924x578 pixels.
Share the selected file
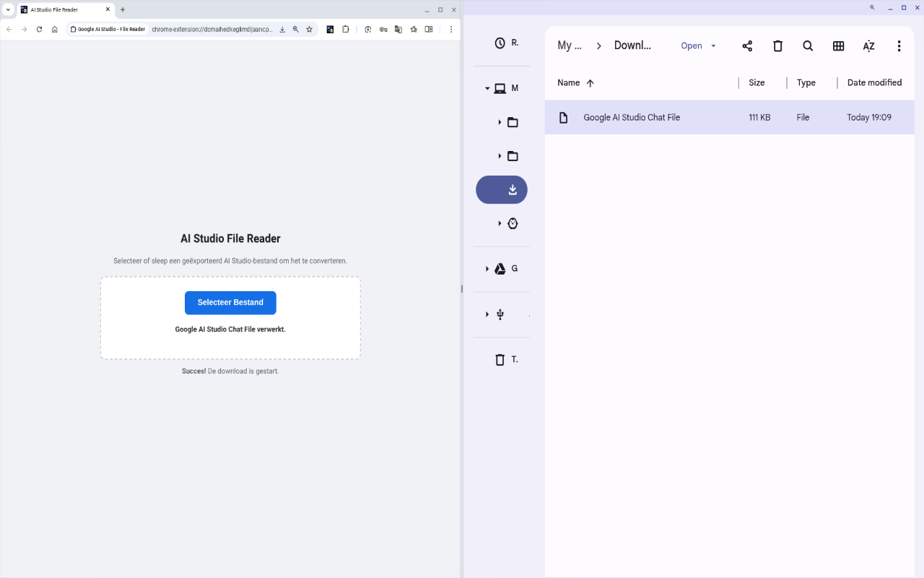(x=747, y=46)
